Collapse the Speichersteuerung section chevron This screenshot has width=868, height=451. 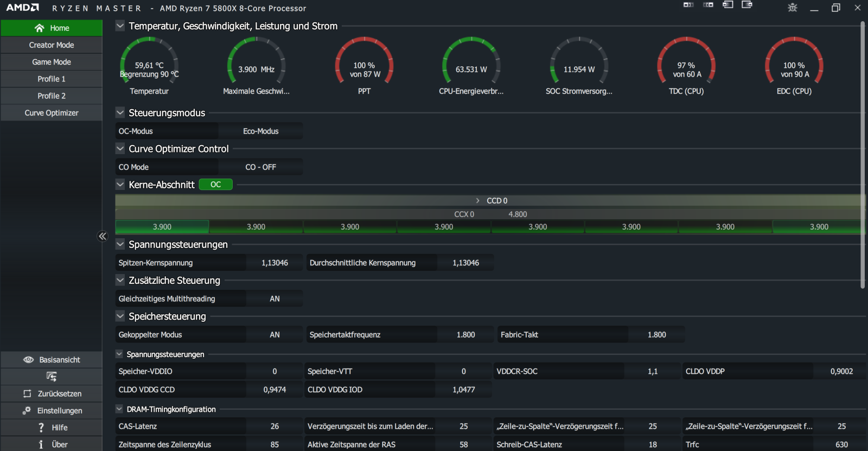point(120,316)
